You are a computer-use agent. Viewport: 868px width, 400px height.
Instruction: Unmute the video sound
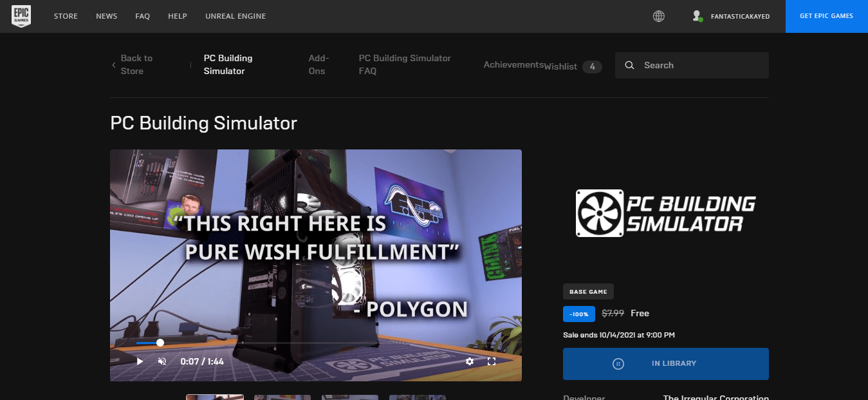(162, 361)
